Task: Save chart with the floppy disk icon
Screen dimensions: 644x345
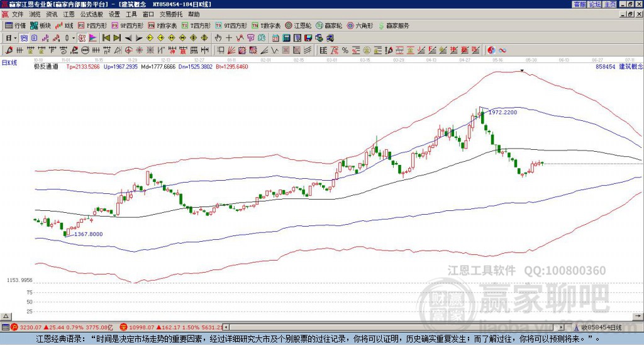Action: [308, 38]
